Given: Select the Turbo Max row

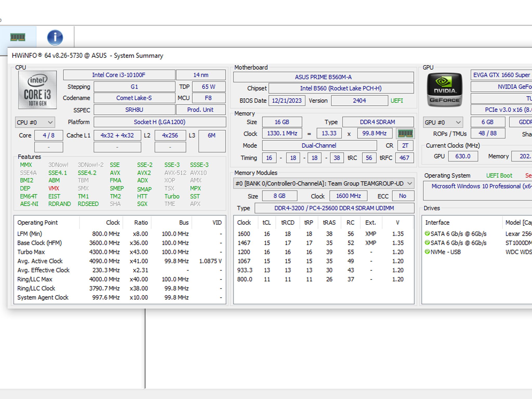Looking at the screenshot, I should (x=119, y=252).
